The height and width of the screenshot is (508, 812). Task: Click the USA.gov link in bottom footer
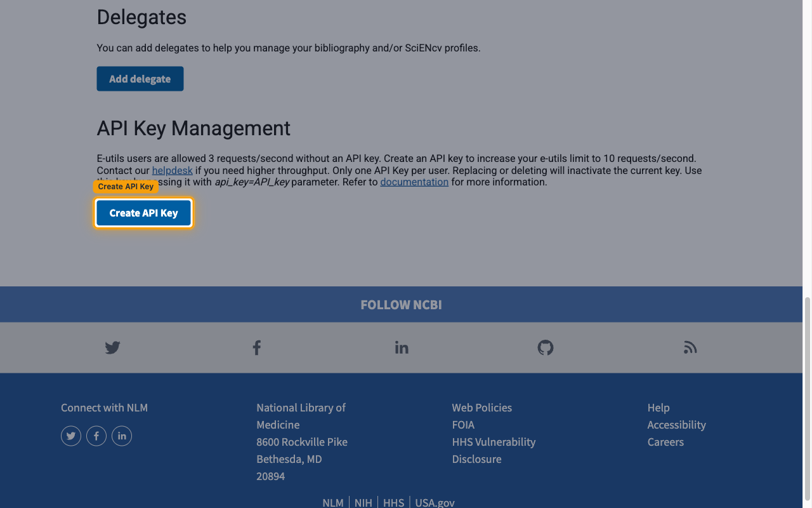click(435, 502)
